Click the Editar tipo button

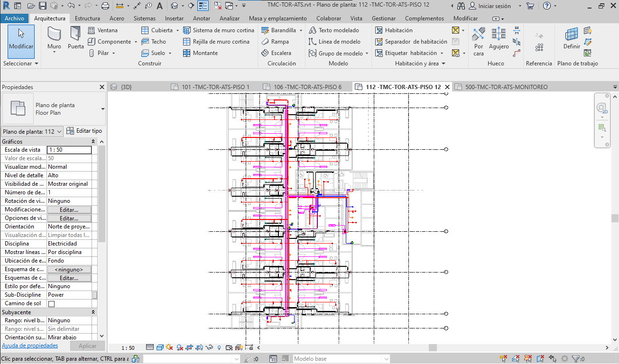(84, 131)
